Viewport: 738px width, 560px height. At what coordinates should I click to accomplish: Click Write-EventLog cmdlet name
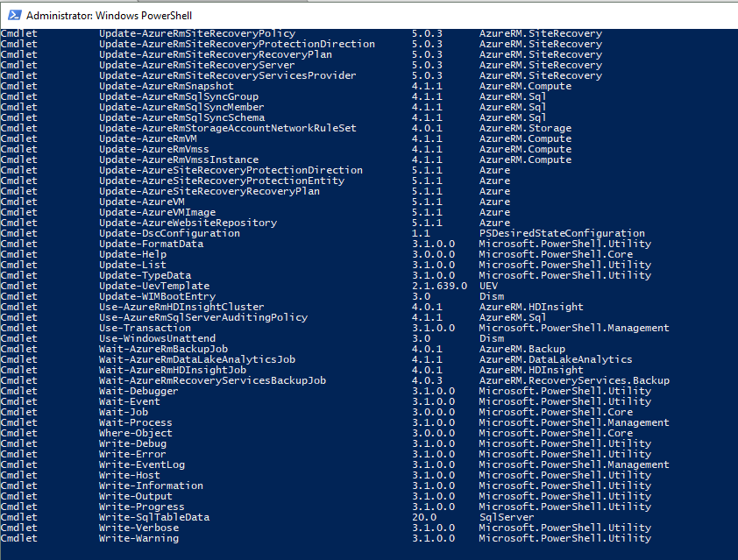142,464
